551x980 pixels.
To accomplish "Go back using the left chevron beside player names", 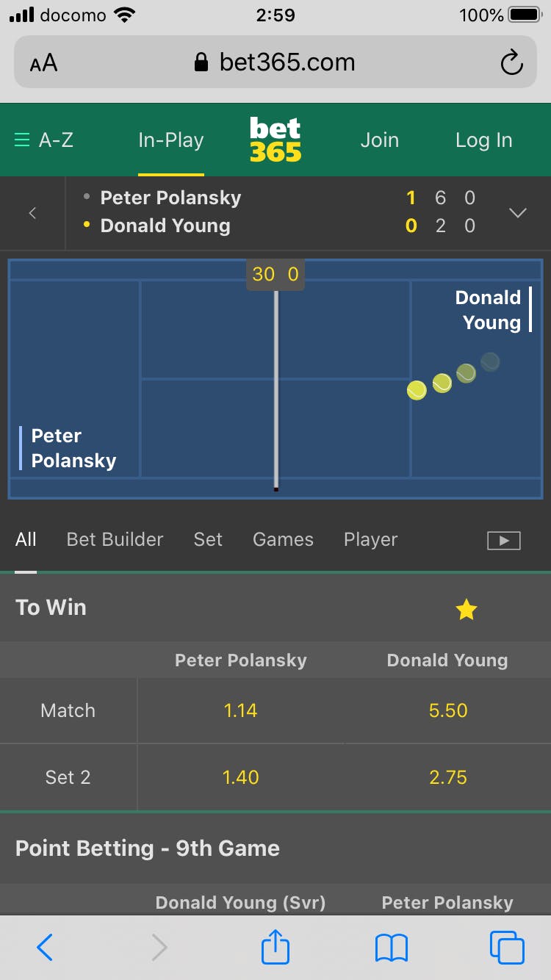I will pyautogui.click(x=32, y=213).
